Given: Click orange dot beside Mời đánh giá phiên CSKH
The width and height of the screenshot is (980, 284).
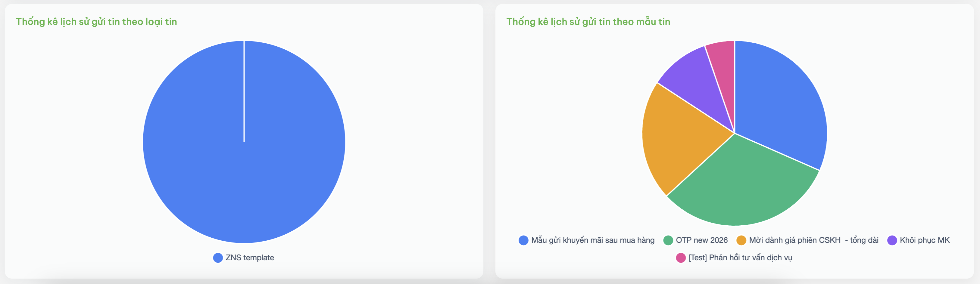Looking at the screenshot, I should coord(741,240).
